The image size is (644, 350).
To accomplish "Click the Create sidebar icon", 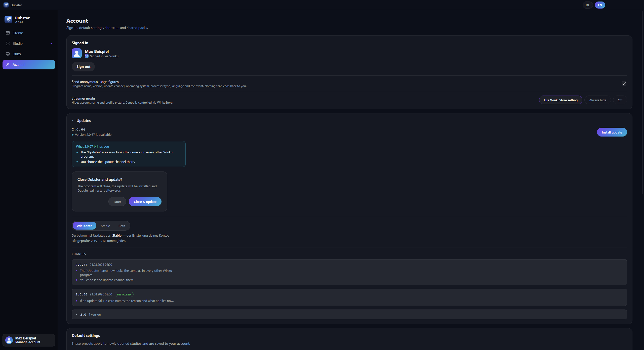I will [x=8, y=33].
